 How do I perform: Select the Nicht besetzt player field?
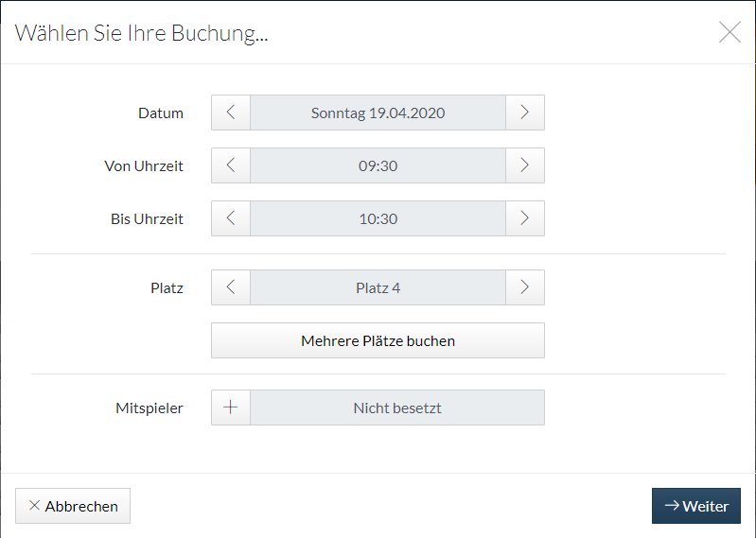(397, 408)
